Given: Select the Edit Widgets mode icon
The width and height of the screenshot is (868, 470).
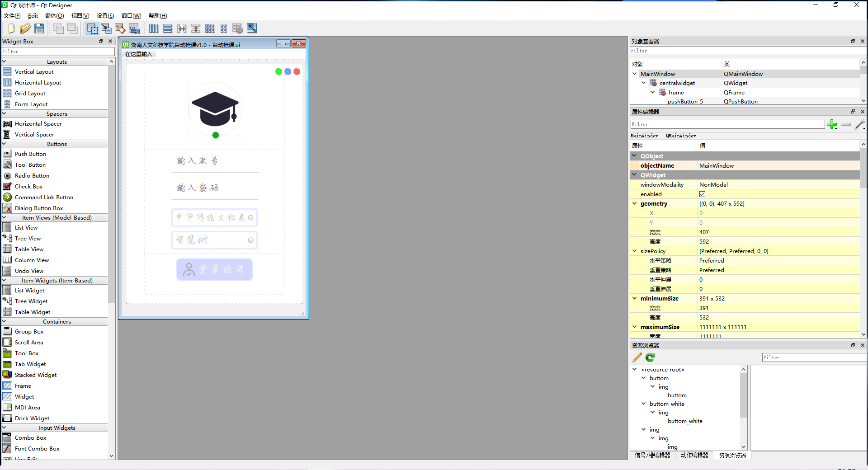Looking at the screenshot, I should [x=92, y=28].
